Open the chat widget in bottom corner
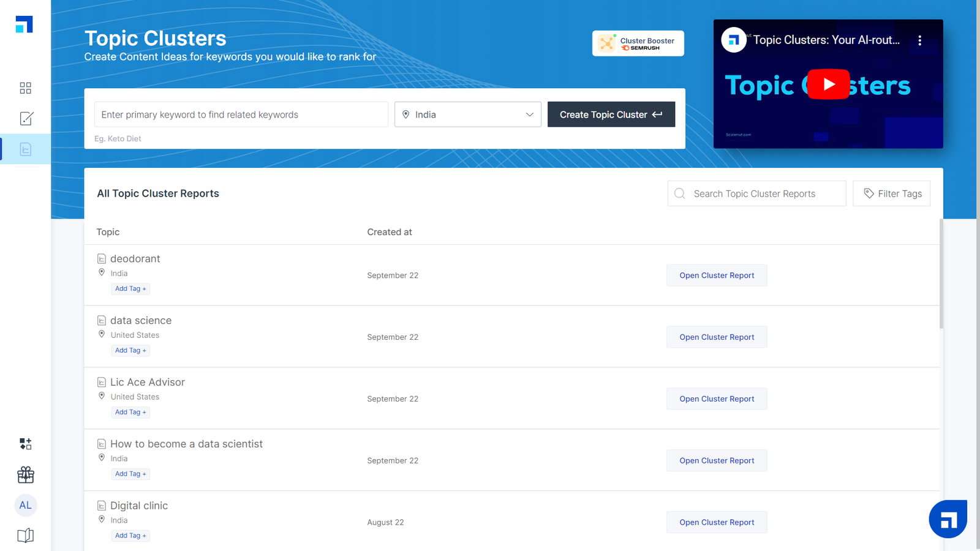980x551 pixels. coord(948,519)
